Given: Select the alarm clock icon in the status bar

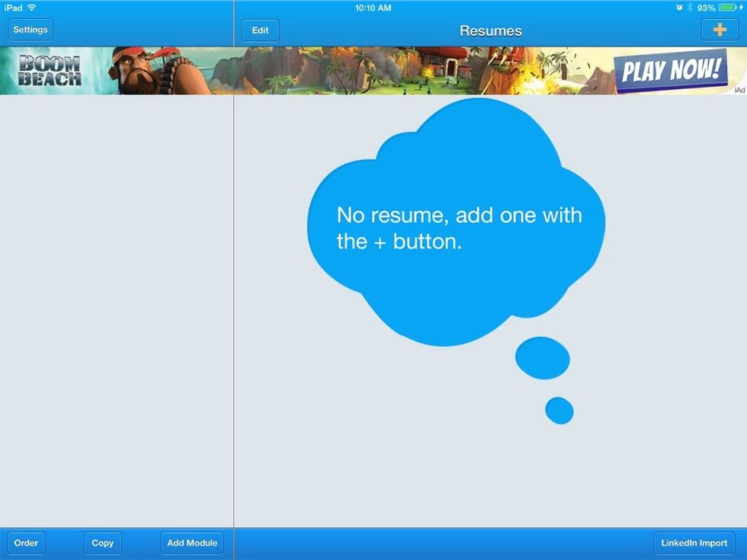Looking at the screenshot, I should [679, 8].
